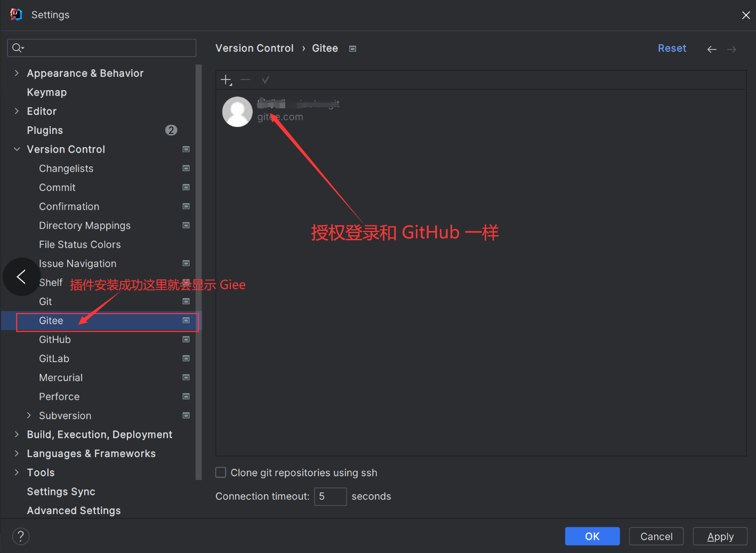Enable Clone git repositories using ssh
Screen dimensions: 756x553
pyautogui.click(x=221, y=472)
